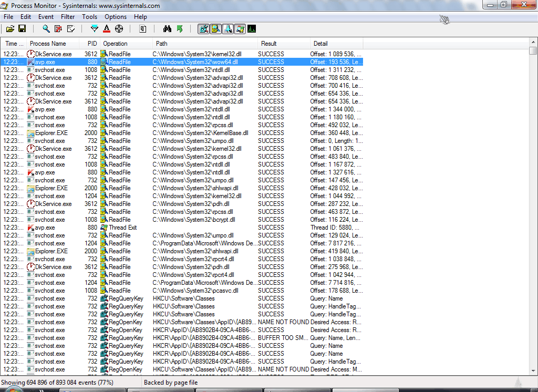Open the Process Tree toolbar icon

coord(143,29)
